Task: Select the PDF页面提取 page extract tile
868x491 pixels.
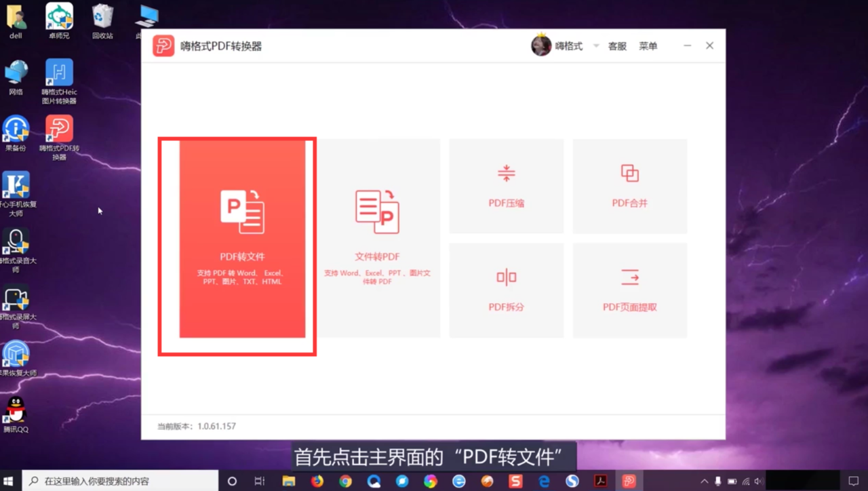Action: point(630,290)
